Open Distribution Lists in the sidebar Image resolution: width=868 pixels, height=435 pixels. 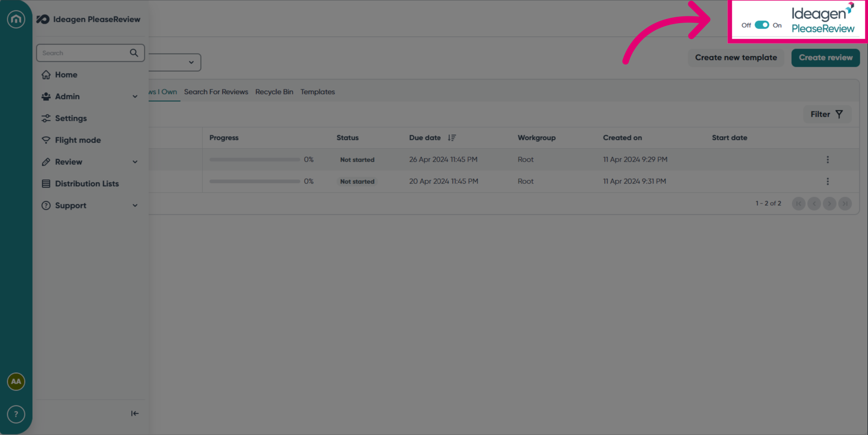[87, 183]
